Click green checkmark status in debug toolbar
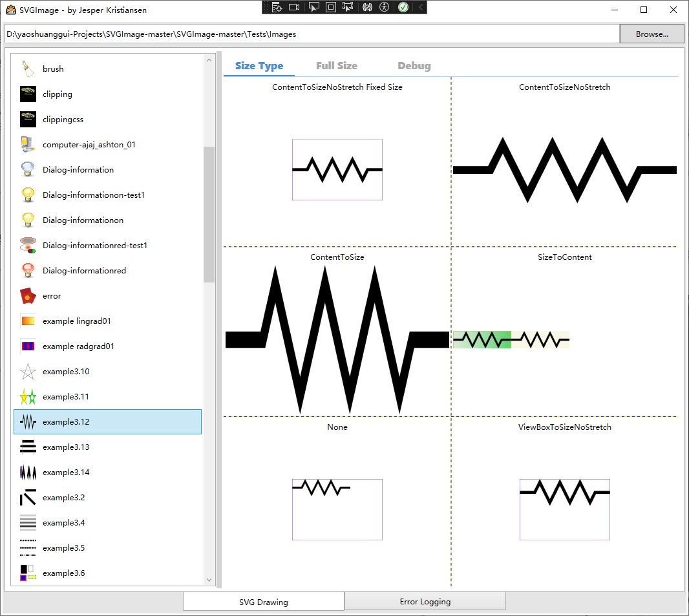 click(403, 7)
